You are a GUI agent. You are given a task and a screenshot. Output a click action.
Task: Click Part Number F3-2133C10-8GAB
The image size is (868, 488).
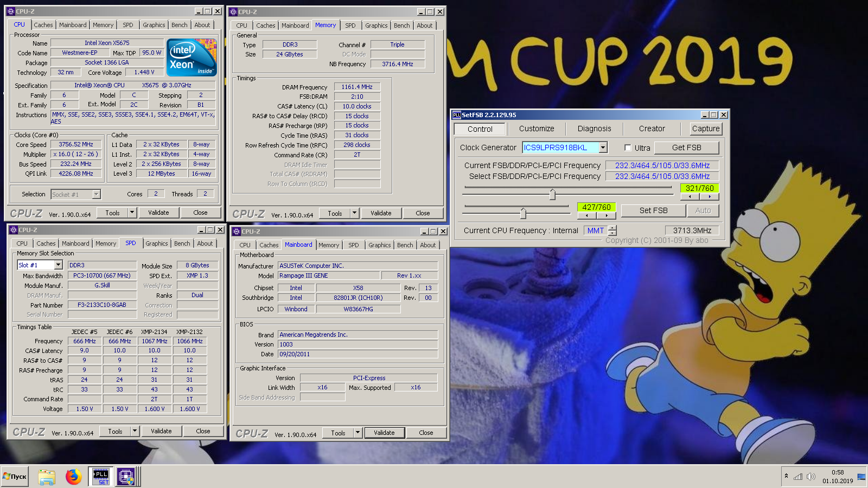point(102,305)
